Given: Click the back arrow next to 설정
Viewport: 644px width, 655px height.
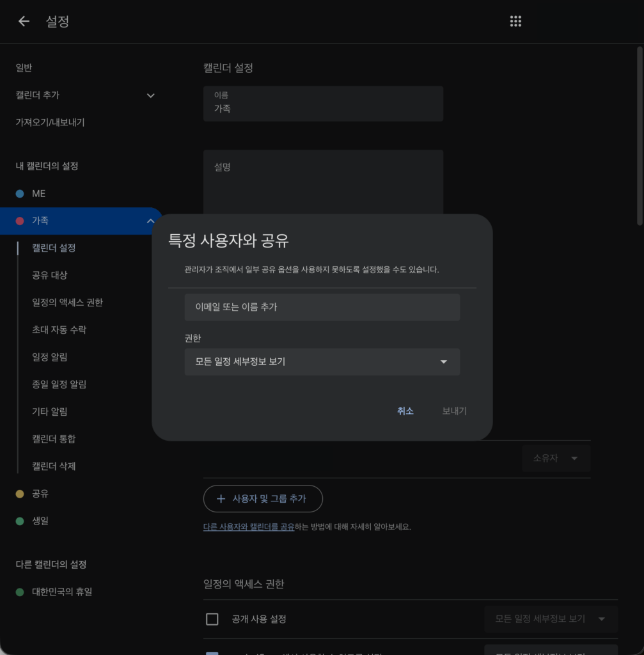Looking at the screenshot, I should [x=24, y=21].
